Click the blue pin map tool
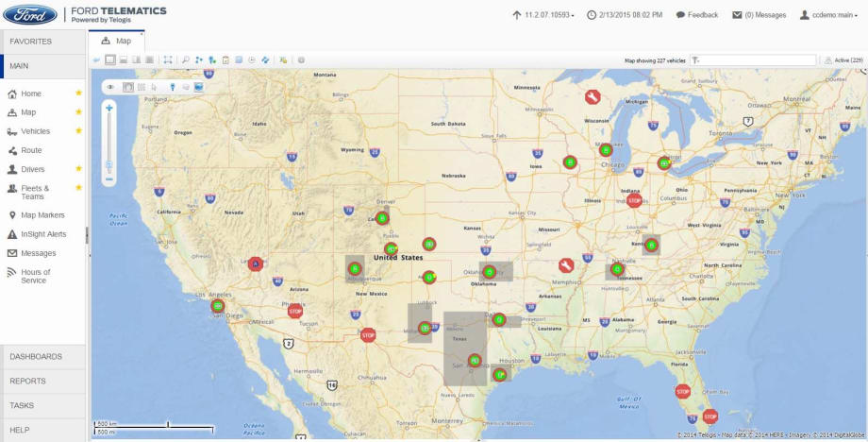Viewport: 868px width, 442px height. [x=172, y=87]
